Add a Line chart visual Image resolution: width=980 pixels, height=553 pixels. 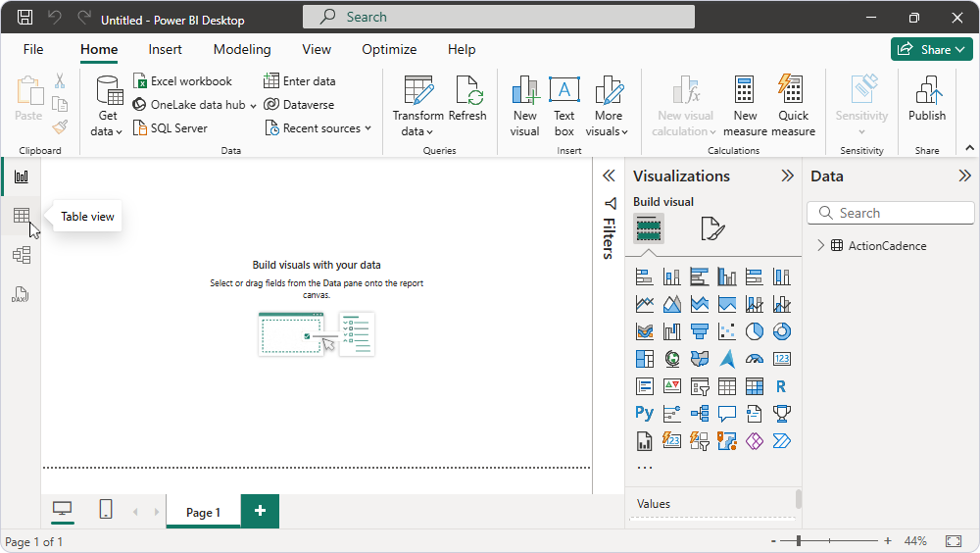pyautogui.click(x=645, y=304)
